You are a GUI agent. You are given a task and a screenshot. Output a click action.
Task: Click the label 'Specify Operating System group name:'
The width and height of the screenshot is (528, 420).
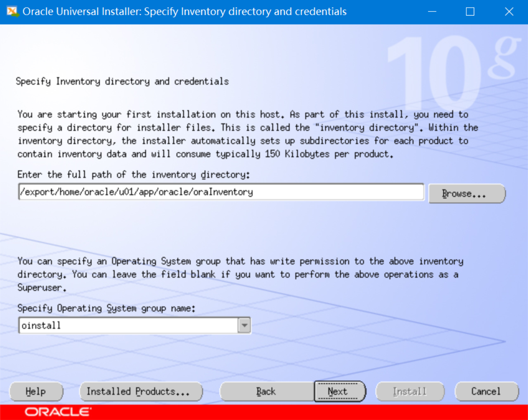[x=106, y=308]
